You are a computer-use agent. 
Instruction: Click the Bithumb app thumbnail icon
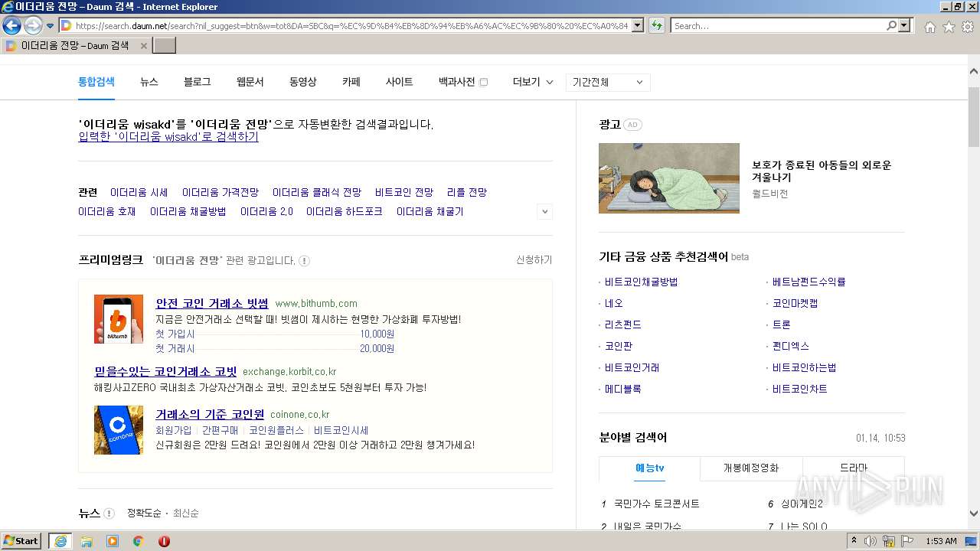click(119, 319)
